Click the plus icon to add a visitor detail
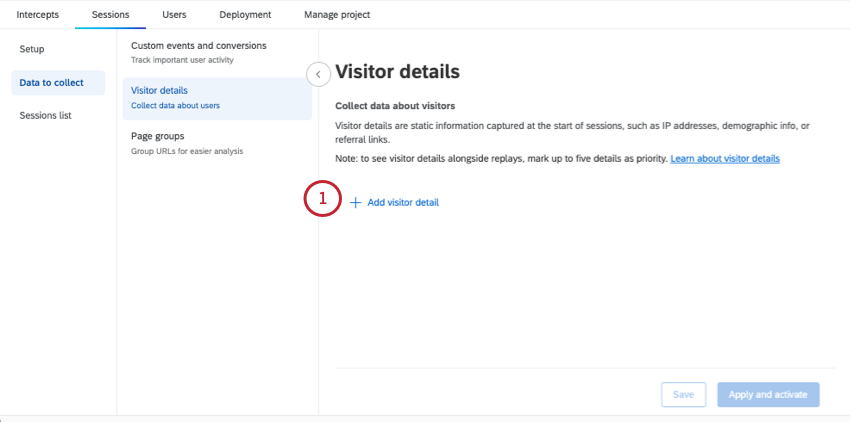Image resolution: width=850 pixels, height=422 pixels. [x=355, y=203]
